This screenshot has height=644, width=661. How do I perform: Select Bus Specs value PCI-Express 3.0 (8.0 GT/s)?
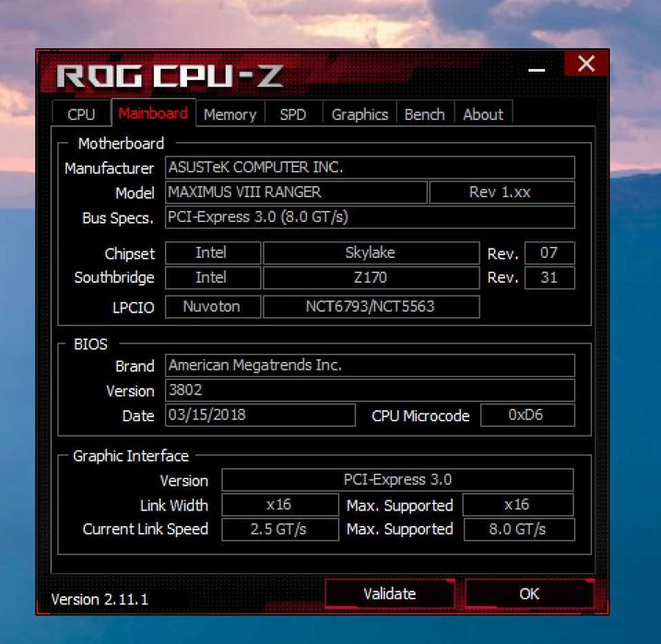370,217
